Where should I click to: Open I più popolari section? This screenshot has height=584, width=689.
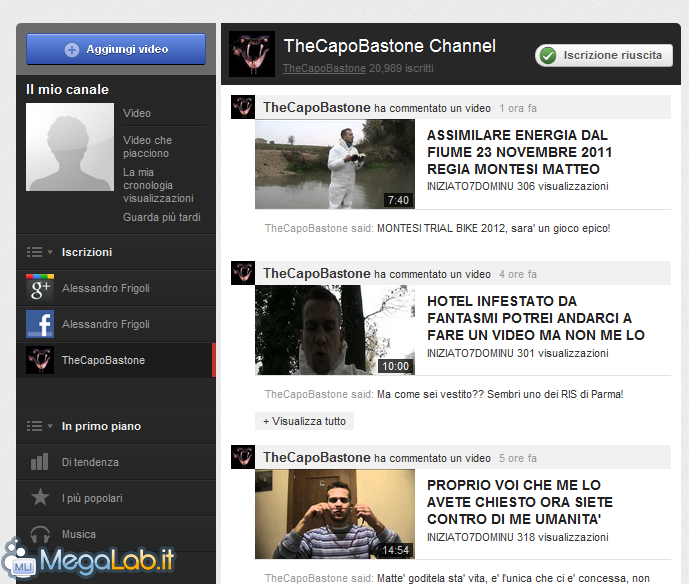point(116,498)
